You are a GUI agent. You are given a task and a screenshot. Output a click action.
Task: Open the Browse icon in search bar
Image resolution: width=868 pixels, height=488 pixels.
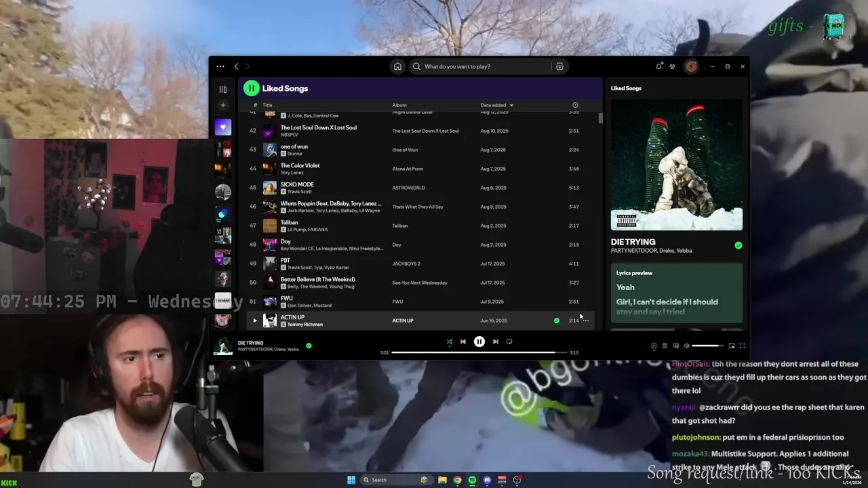559,66
